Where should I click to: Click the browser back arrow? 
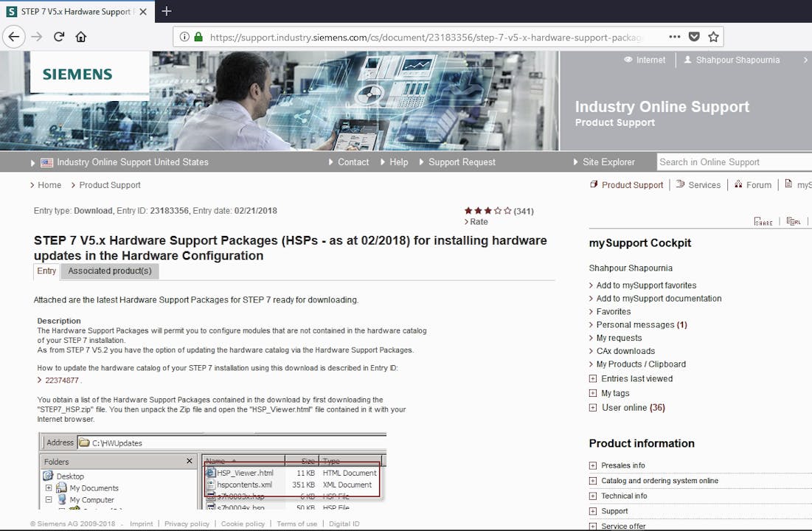[14, 37]
